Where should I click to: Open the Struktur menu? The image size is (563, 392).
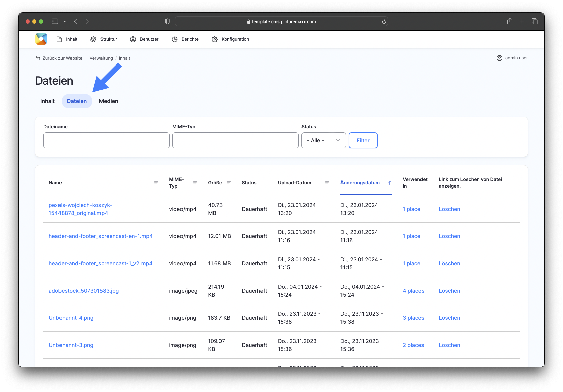point(104,39)
